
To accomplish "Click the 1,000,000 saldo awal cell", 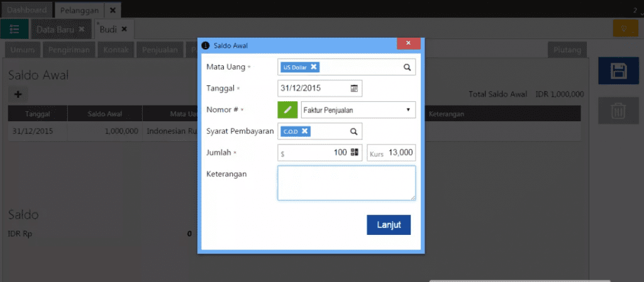I will [105, 131].
